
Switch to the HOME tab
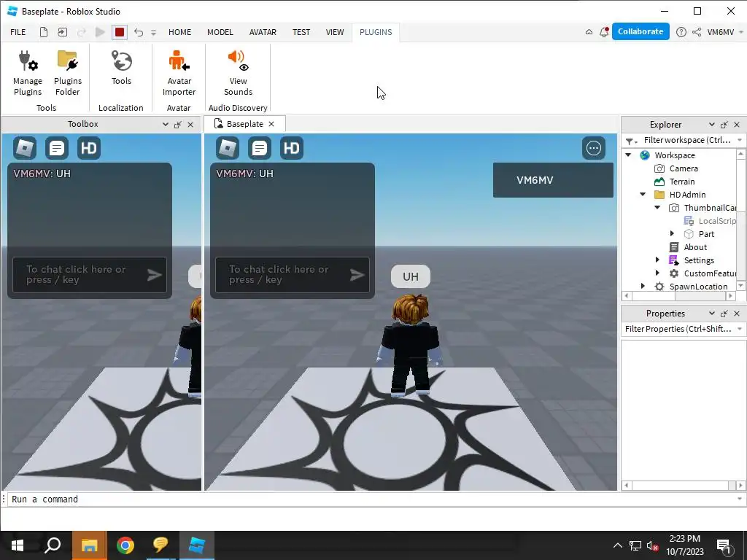(x=179, y=32)
